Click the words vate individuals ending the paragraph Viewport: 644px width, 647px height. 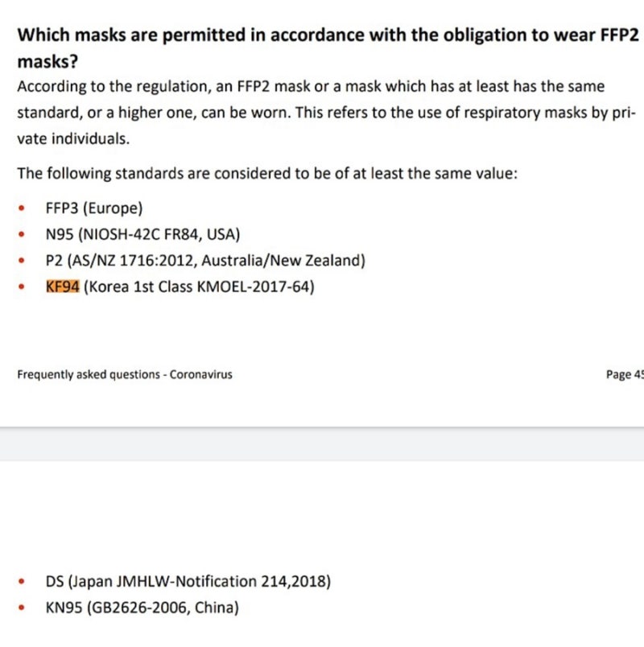(73, 138)
